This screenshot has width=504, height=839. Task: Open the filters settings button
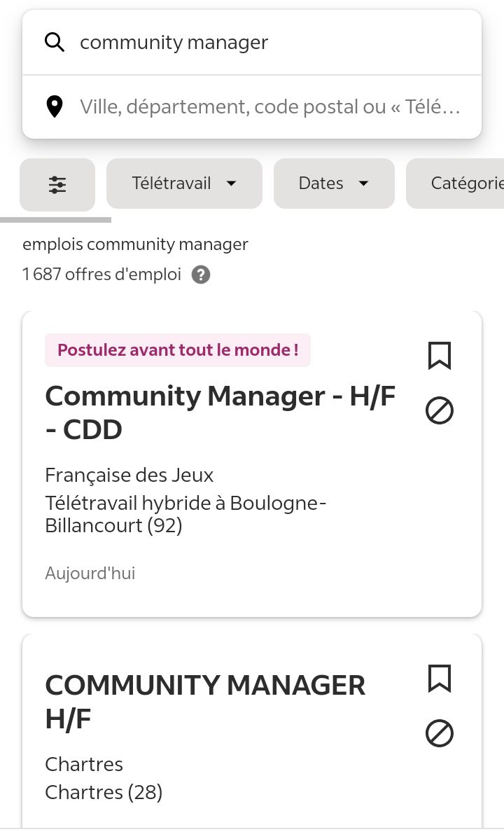point(57,184)
